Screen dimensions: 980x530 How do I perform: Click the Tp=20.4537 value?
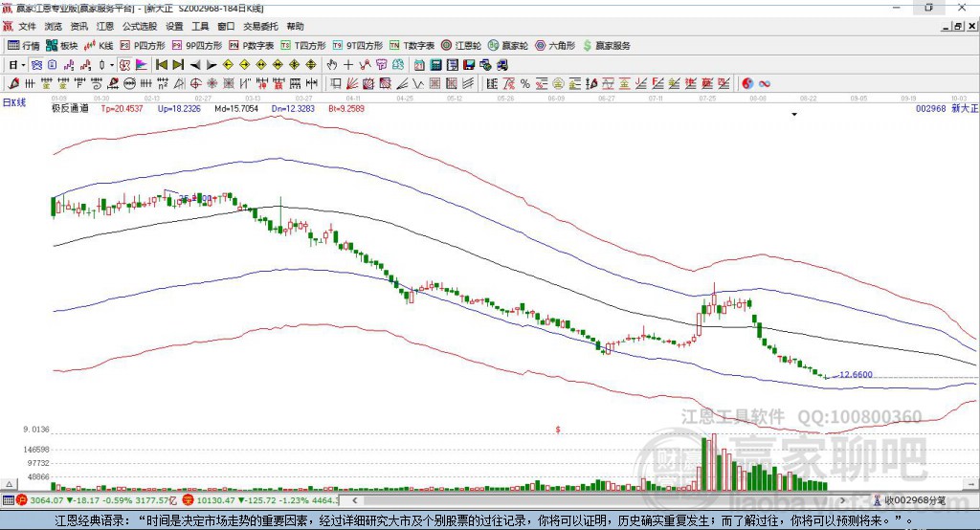click(x=122, y=108)
